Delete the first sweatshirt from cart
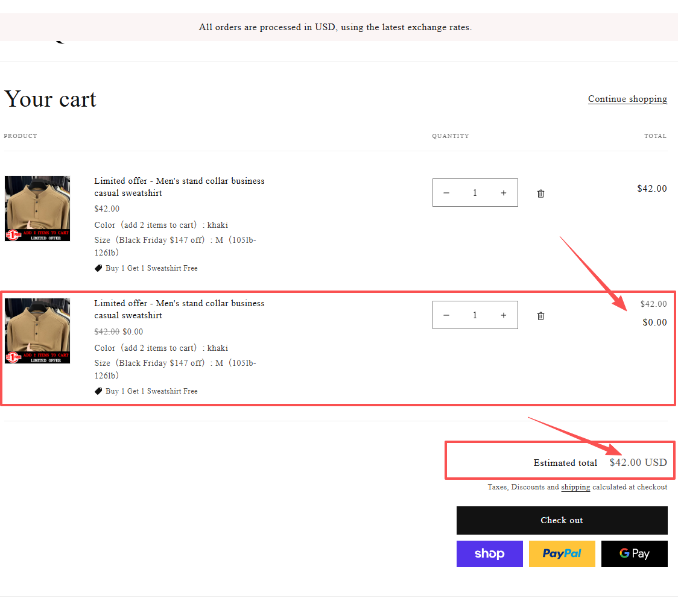This screenshot has width=678, height=616. [540, 193]
